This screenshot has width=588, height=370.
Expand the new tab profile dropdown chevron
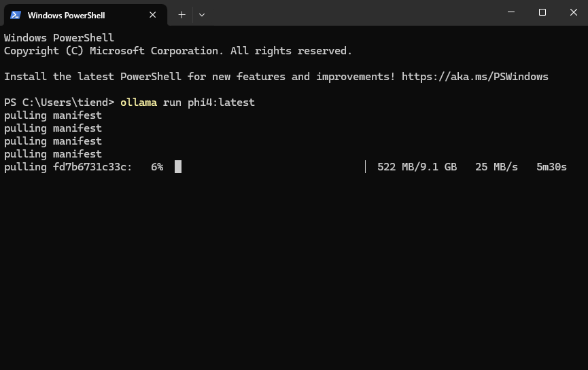click(202, 15)
